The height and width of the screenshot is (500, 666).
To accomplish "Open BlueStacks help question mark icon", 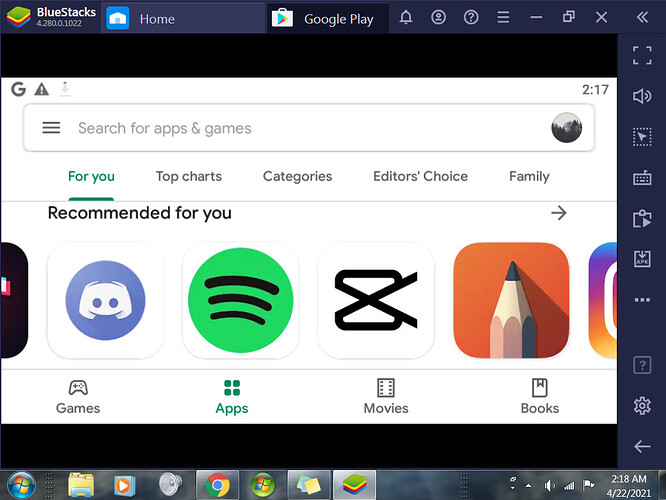I will [x=471, y=17].
